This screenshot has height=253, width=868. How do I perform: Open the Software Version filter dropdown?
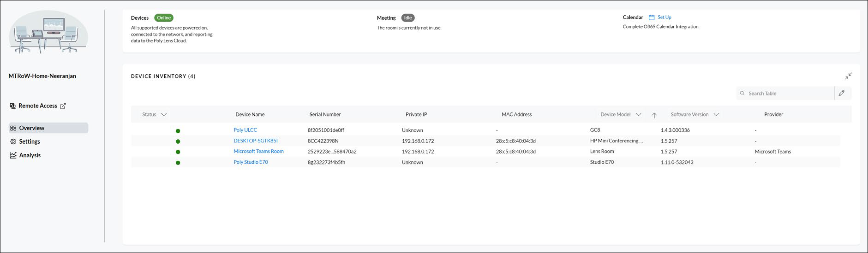(716, 115)
